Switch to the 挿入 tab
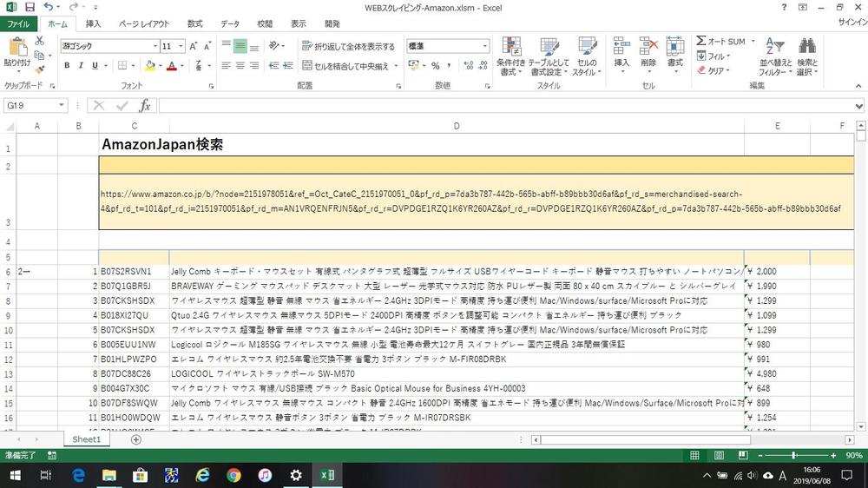 (93, 23)
